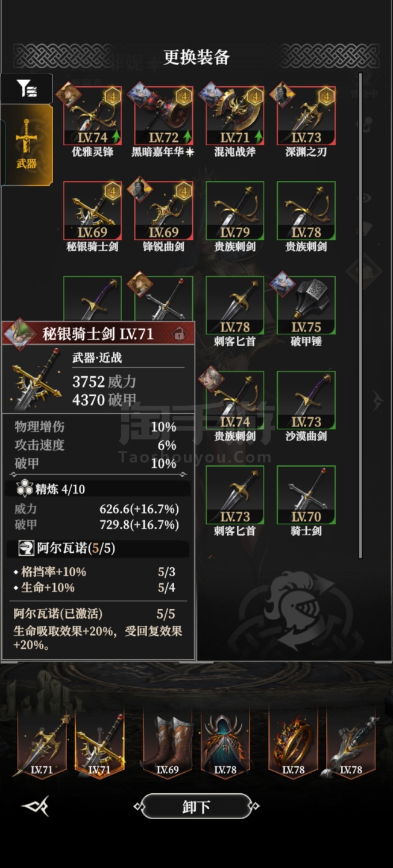
Task: Select equipped boots slot LV.69
Action: [167, 743]
